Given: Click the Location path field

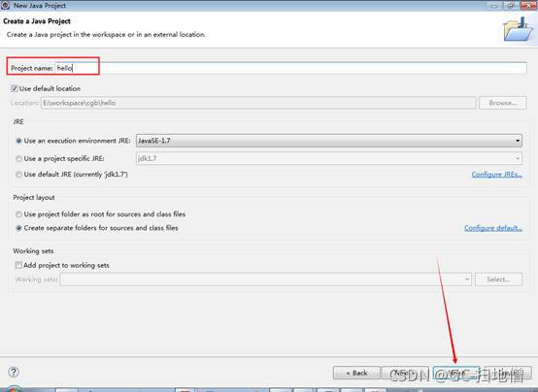Looking at the screenshot, I should (258, 103).
